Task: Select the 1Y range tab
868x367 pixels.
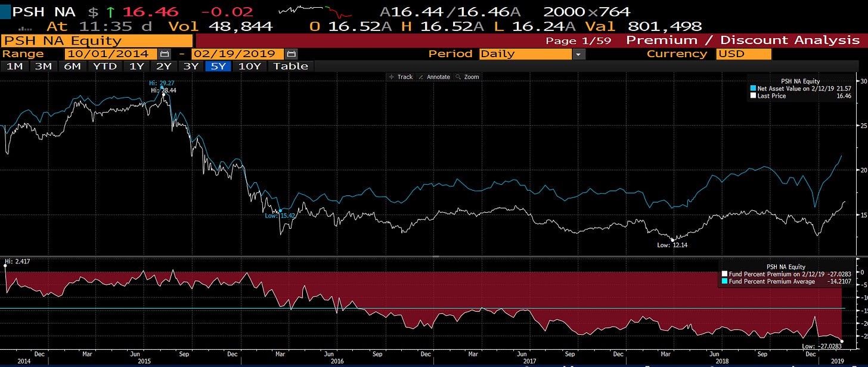Action: tap(137, 66)
